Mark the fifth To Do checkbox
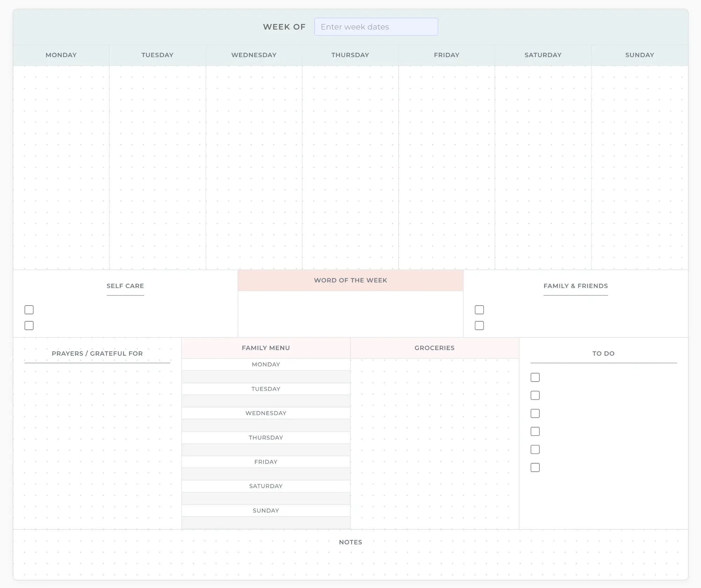701x588 pixels. pos(535,450)
